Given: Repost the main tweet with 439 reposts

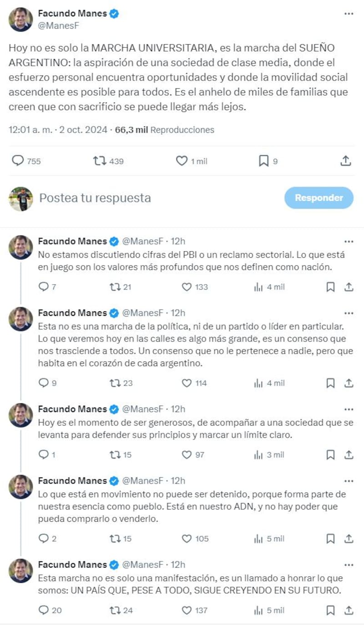Looking at the screenshot, I should coord(99,161).
